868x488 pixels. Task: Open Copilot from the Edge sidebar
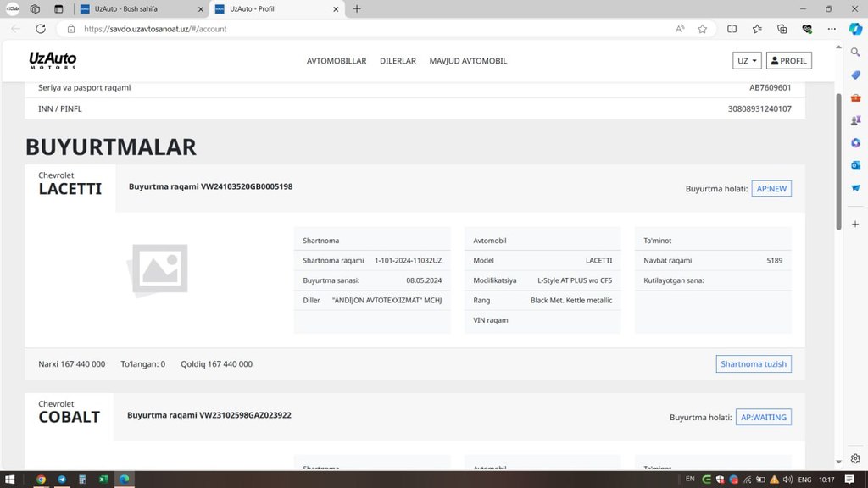tap(855, 28)
